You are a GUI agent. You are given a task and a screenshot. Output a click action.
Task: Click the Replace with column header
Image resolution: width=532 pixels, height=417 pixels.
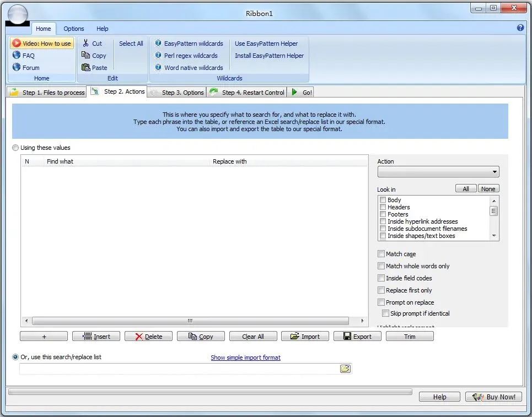288,162
